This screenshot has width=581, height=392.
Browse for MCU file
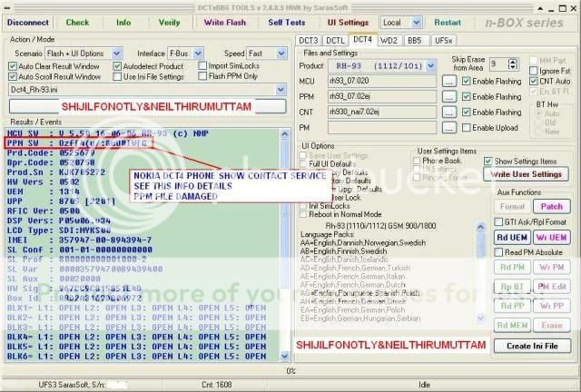[x=449, y=81]
